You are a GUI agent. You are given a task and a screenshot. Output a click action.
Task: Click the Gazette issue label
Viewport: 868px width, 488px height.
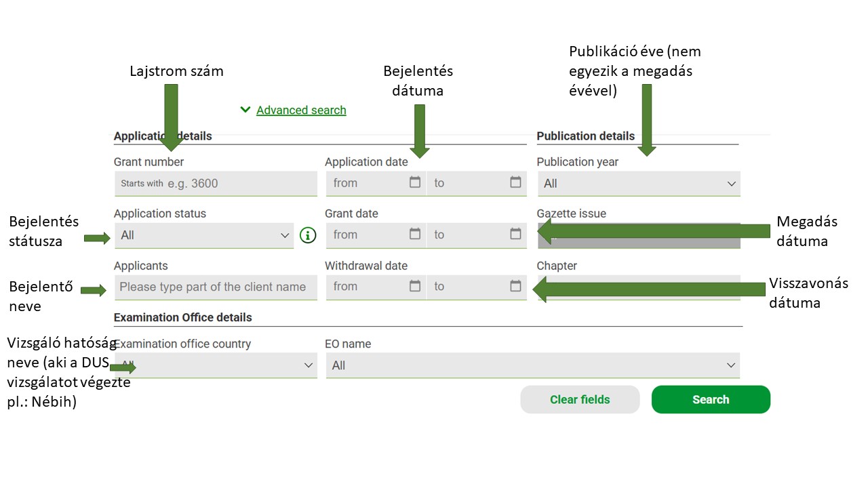(572, 213)
